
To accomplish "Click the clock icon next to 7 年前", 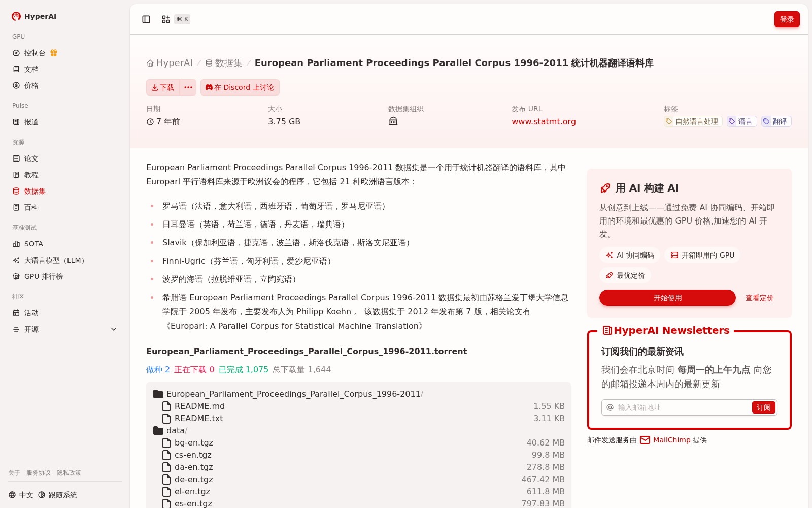I will coord(150,122).
